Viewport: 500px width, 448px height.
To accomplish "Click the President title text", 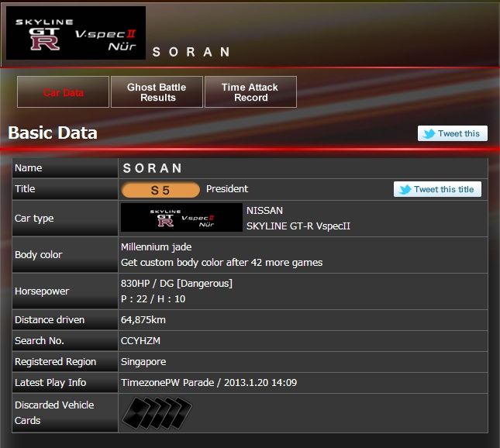I will (226, 189).
